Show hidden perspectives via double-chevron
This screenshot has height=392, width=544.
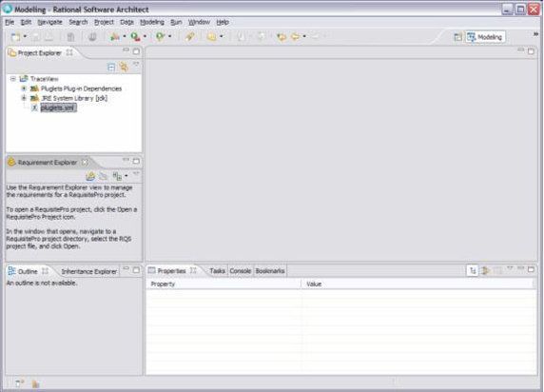(536, 34)
